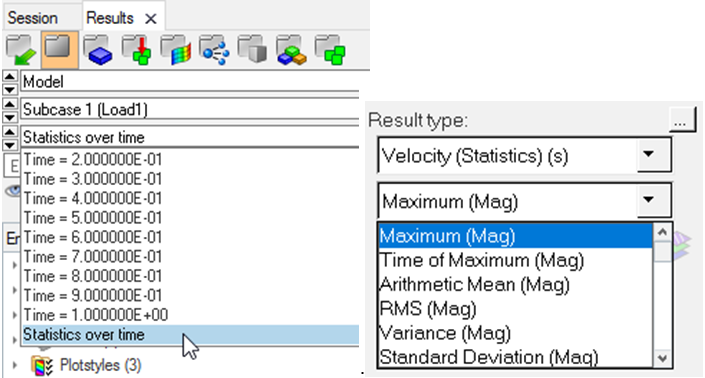The width and height of the screenshot is (705, 378).
Task: Open the Velocity (Statistics) result type dropdown
Action: click(x=524, y=156)
